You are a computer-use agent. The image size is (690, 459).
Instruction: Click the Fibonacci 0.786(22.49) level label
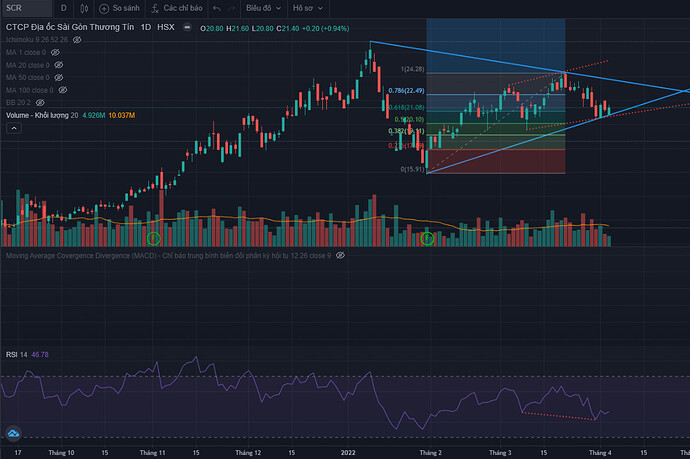[x=406, y=91]
